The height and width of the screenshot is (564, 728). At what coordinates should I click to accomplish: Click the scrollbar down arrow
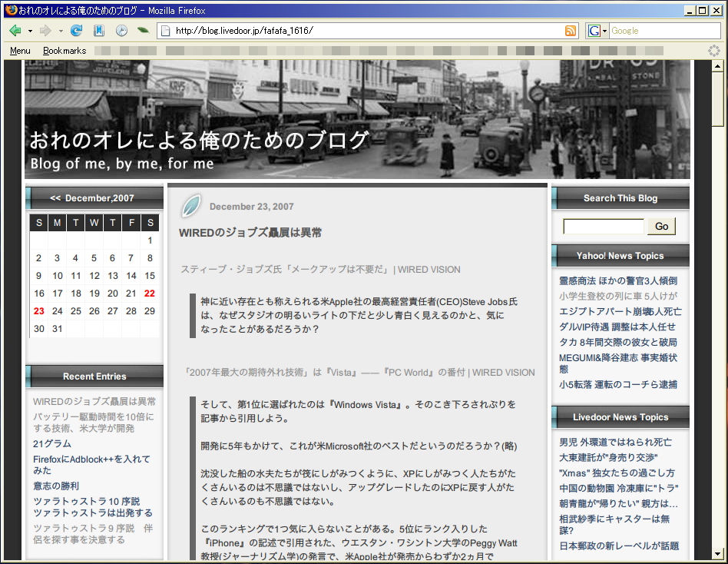[717, 554]
